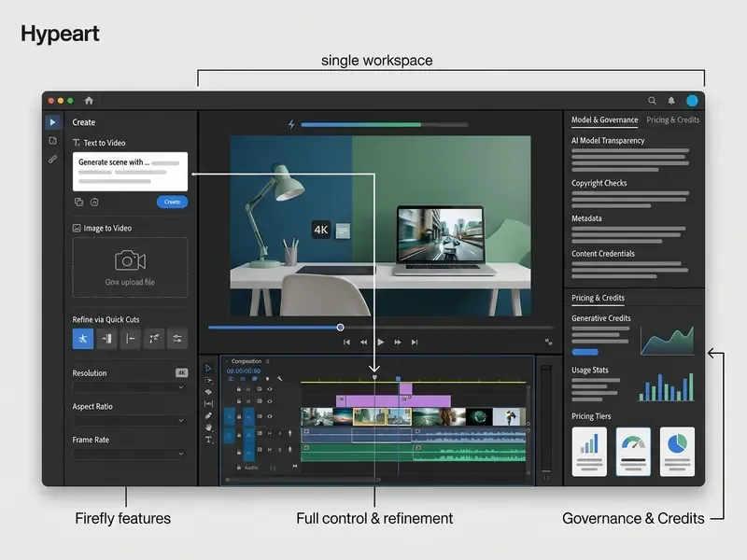Select the magic wand Quick Cut tool
747x560 pixels.
[154, 339]
